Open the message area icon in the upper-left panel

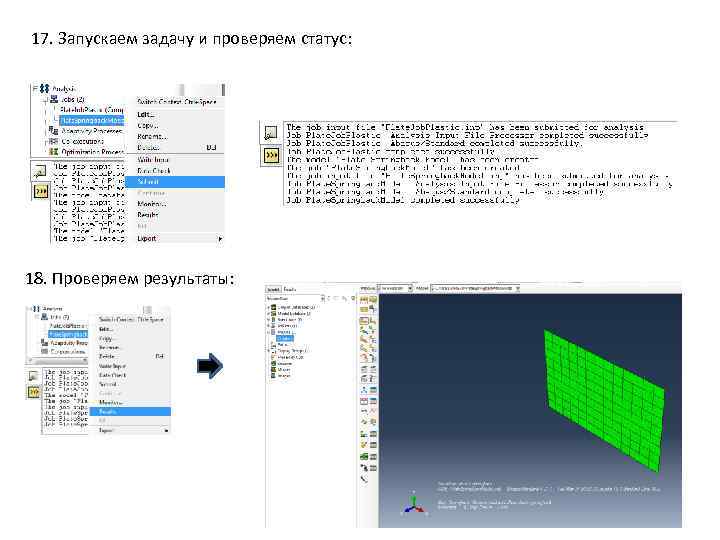[x=40, y=172]
